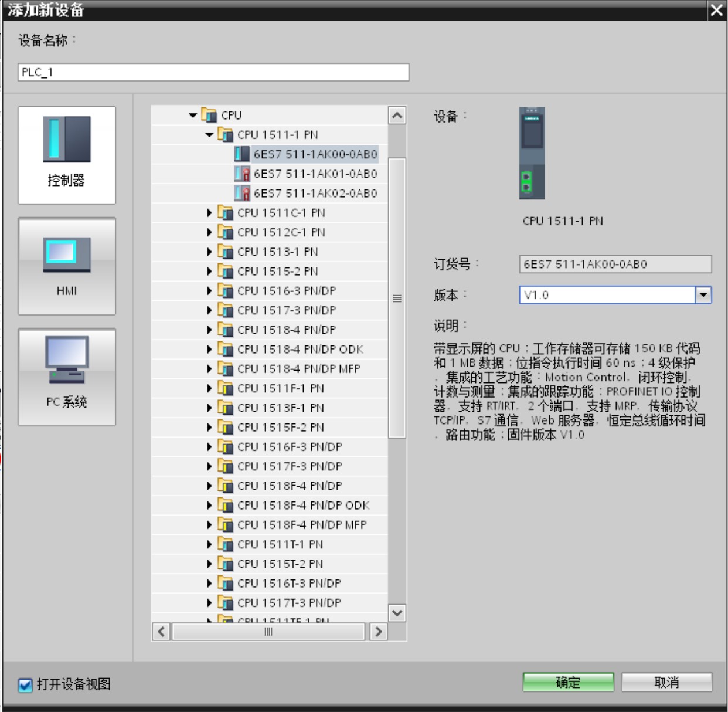
Task: Toggle the 打开设备视图 checkbox
Action: [x=25, y=684]
